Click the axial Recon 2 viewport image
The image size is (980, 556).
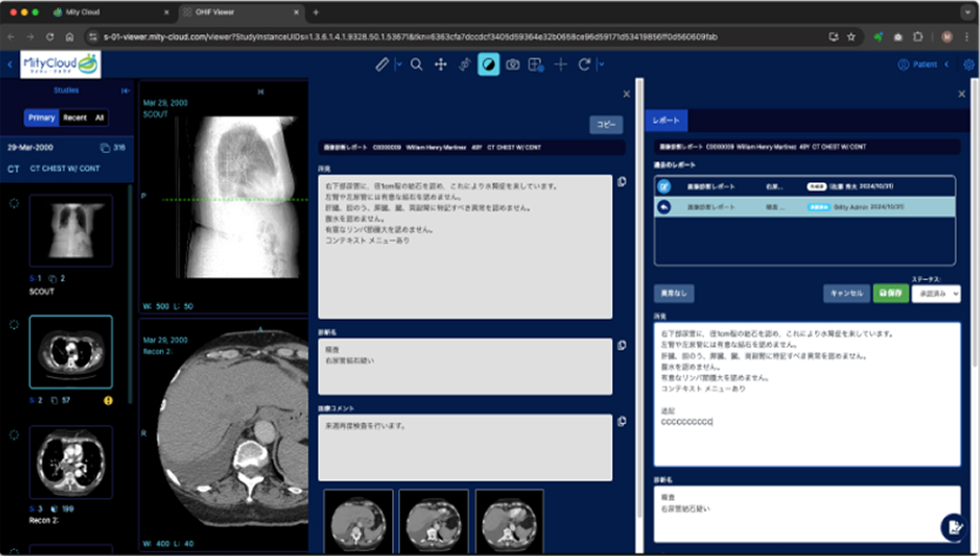tap(223, 435)
